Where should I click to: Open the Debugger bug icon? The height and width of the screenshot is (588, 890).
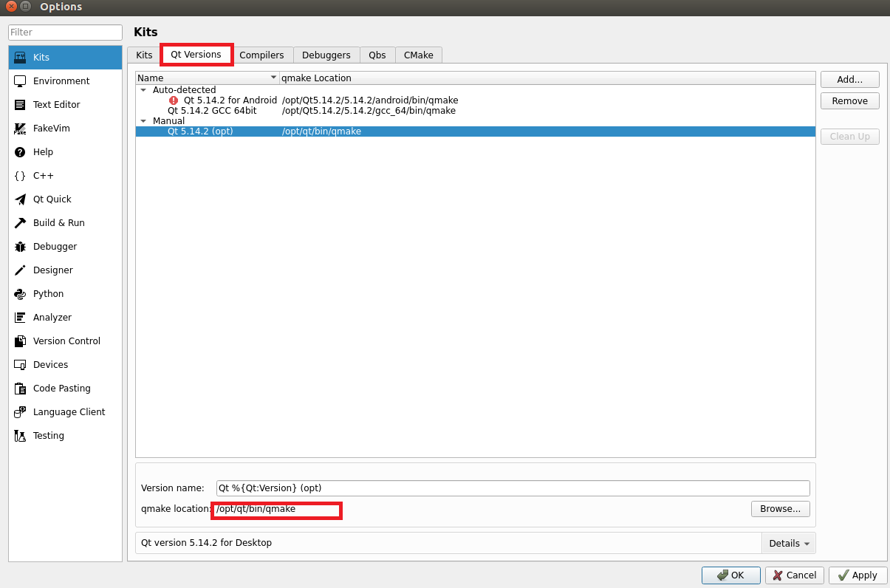coord(20,246)
